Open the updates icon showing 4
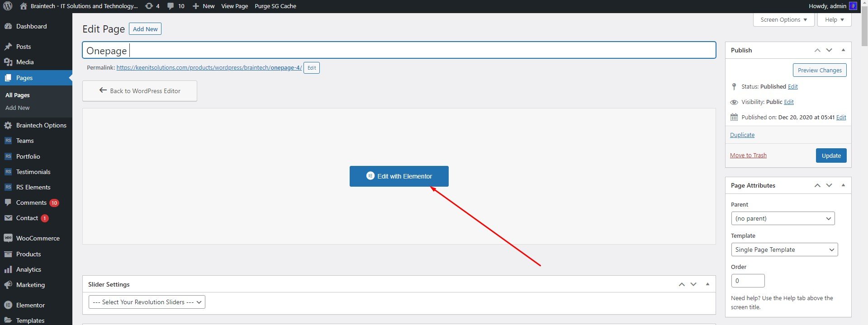The height and width of the screenshot is (325, 868). (149, 6)
